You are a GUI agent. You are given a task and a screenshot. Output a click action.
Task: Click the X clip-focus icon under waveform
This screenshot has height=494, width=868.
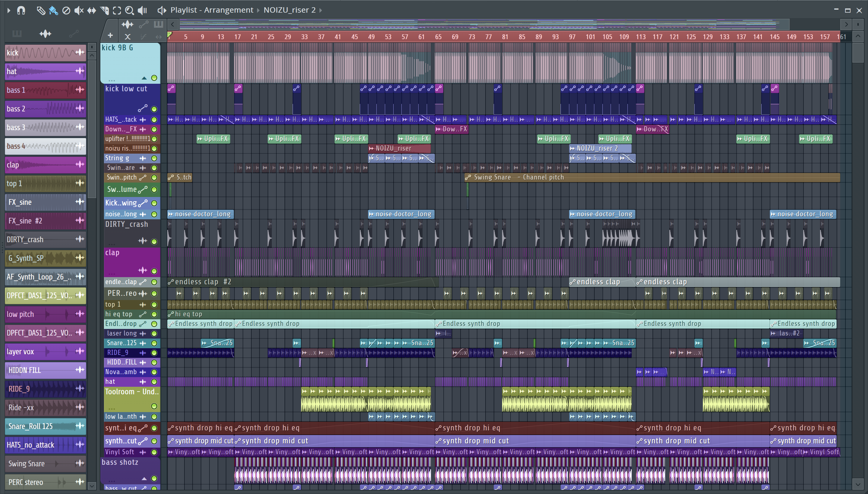click(x=127, y=36)
